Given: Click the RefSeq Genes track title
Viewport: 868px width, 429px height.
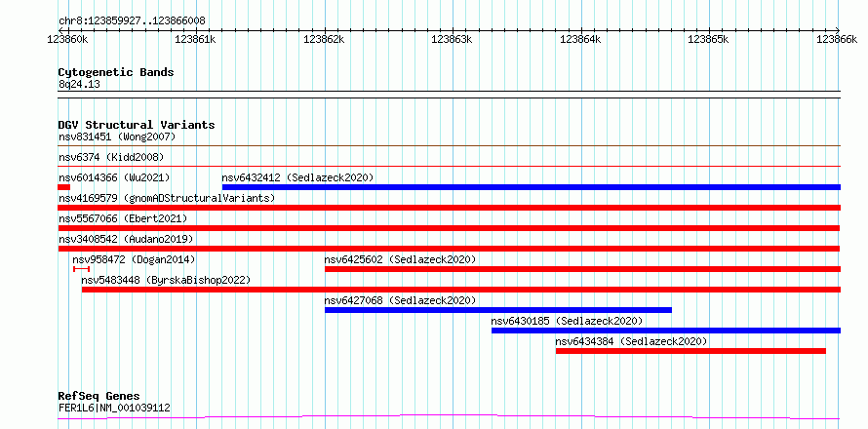Looking at the screenshot, I should 99,397.
